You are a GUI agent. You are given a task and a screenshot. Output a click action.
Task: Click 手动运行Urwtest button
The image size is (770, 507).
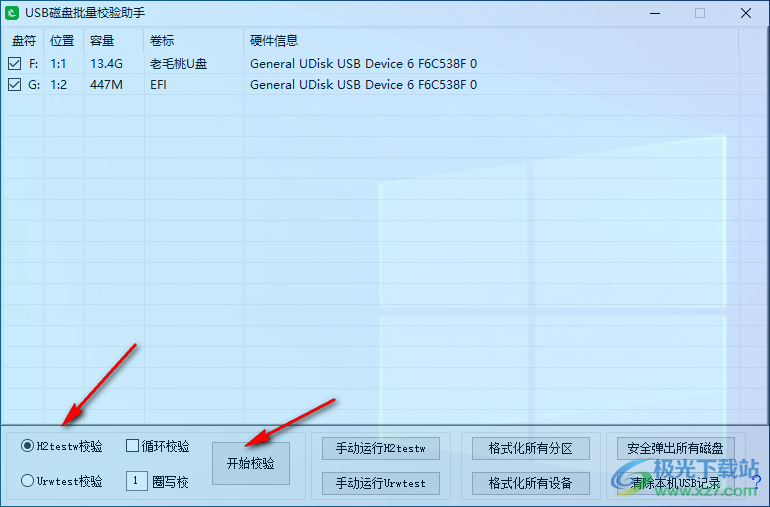click(x=381, y=483)
